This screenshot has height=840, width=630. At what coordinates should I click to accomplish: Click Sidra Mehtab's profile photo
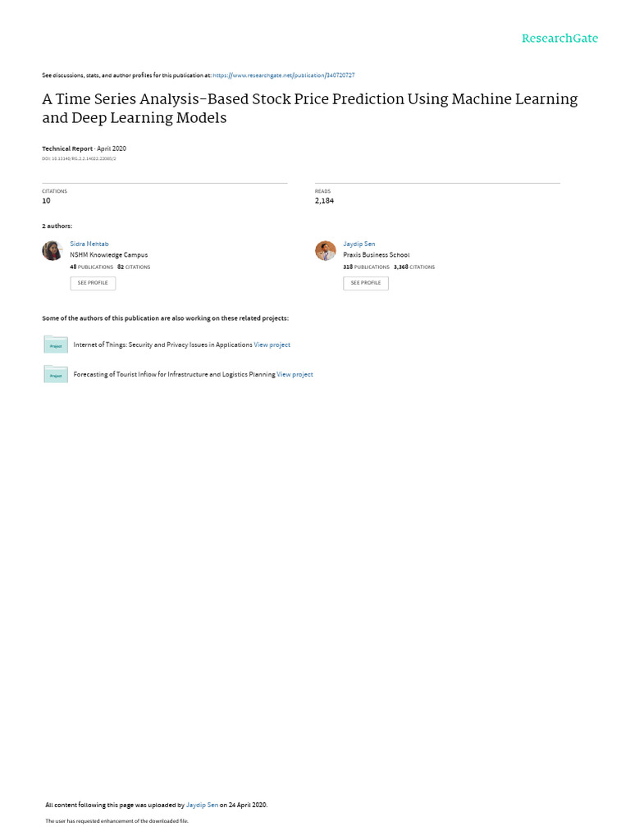pyautogui.click(x=52, y=250)
